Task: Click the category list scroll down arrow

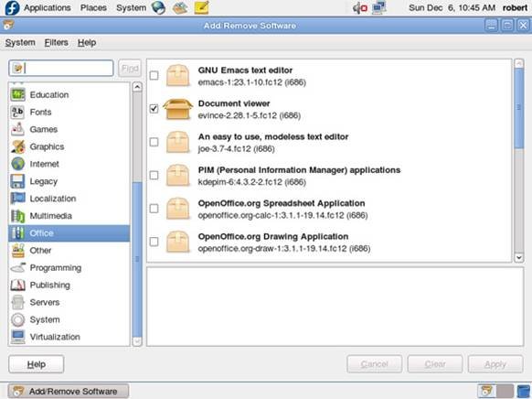Action: click(137, 341)
